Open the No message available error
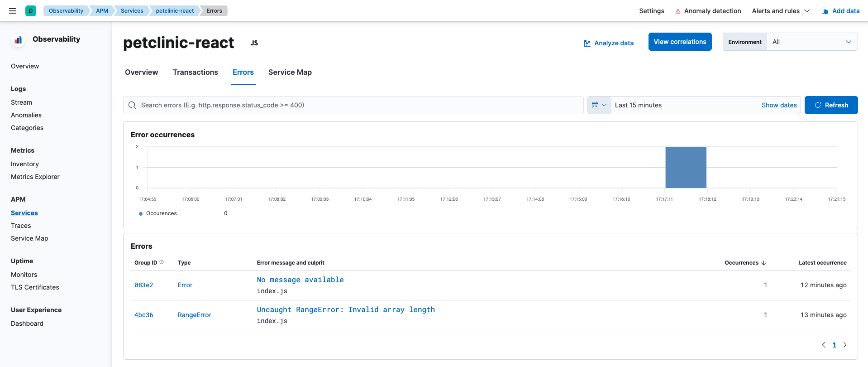This screenshot has height=367, width=868. [x=300, y=280]
